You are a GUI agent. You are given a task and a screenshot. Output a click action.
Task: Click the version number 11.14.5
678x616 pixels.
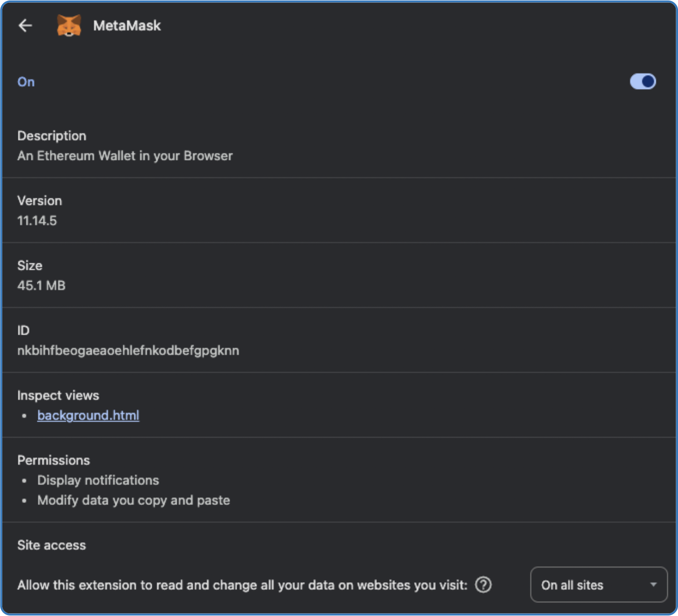click(37, 221)
